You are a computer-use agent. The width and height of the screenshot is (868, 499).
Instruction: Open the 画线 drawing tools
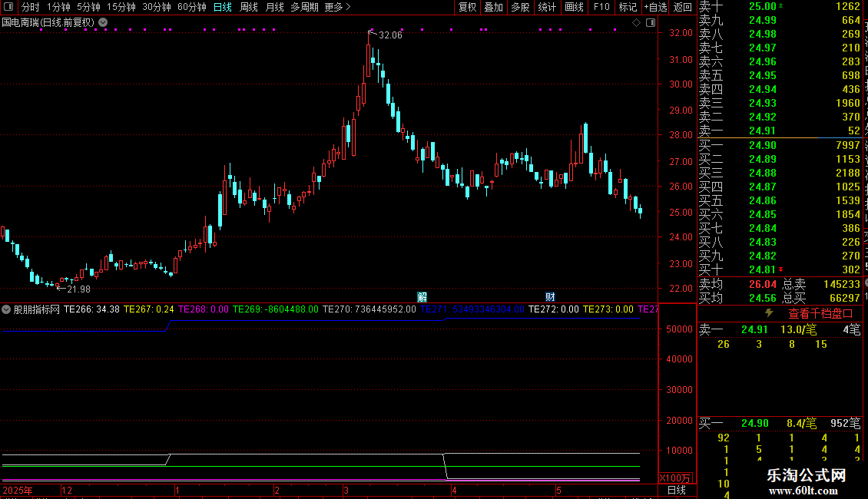tap(574, 7)
